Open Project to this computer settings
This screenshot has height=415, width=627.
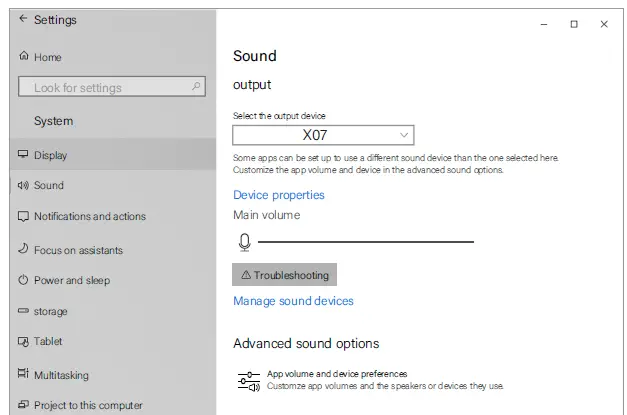pyautogui.click(x=87, y=405)
